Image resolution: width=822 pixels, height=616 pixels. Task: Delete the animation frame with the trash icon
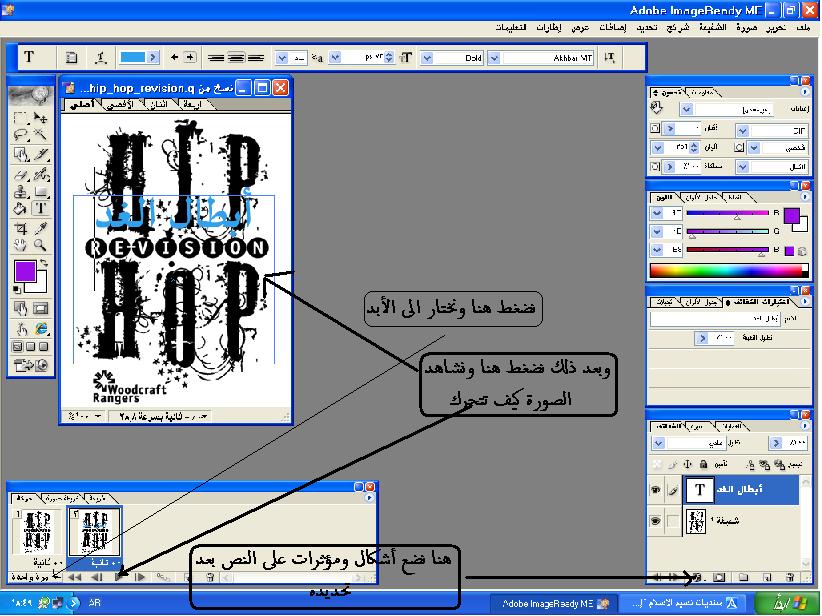click(210, 577)
